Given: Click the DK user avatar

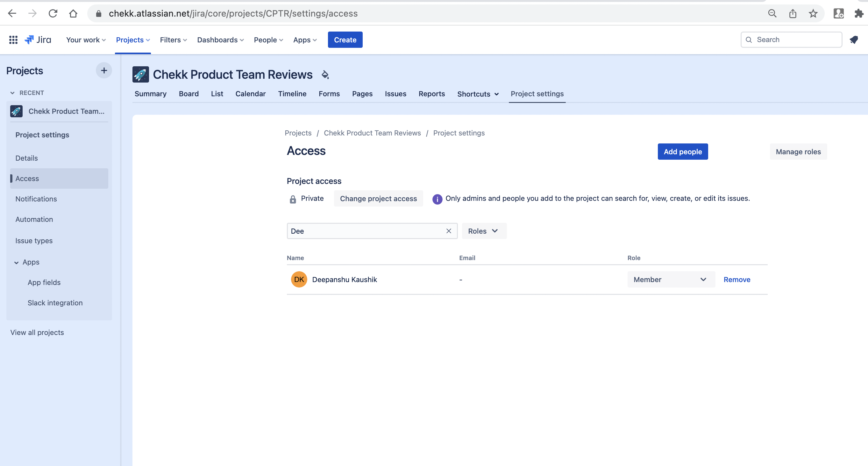Looking at the screenshot, I should click(299, 280).
